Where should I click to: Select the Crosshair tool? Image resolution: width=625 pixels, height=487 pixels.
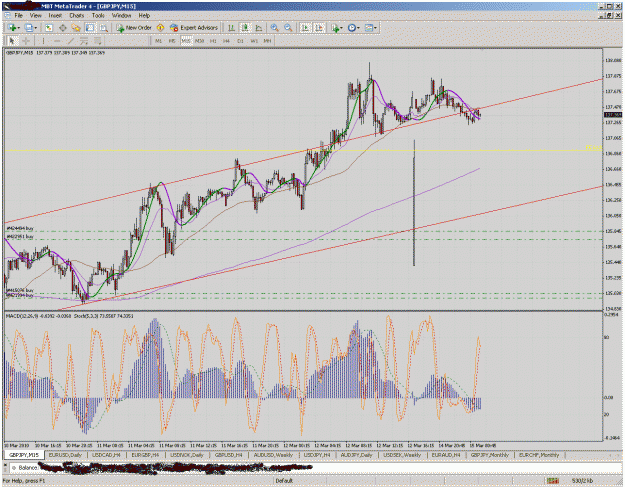point(26,41)
